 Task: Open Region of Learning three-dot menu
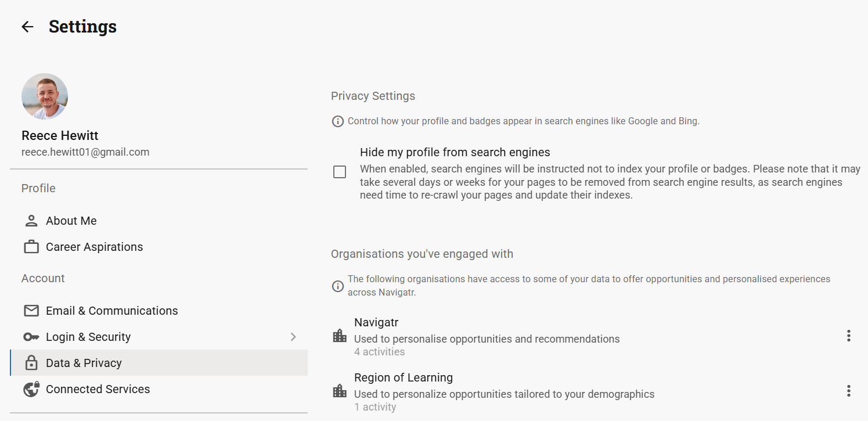(x=848, y=391)
